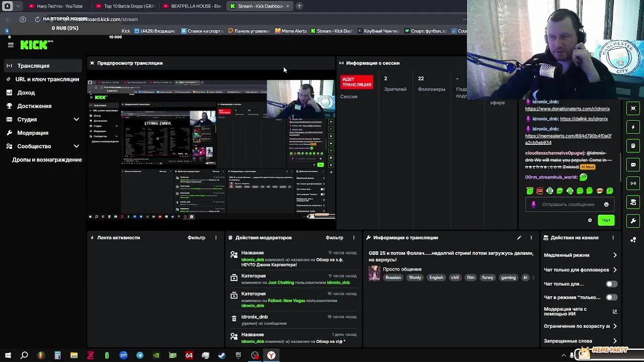Edit stream information with pencil icon
644x362 pixels.
click(x=519, y=238)
